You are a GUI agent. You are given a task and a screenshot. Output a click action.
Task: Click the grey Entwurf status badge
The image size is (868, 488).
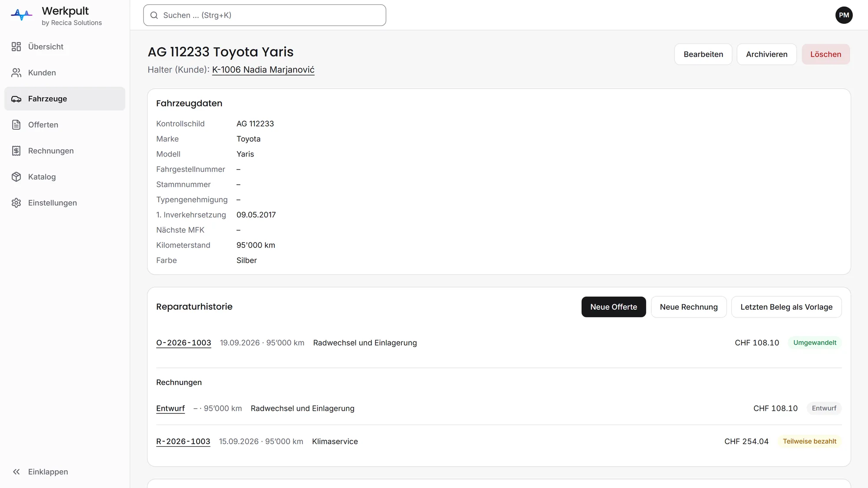[824, 408]
